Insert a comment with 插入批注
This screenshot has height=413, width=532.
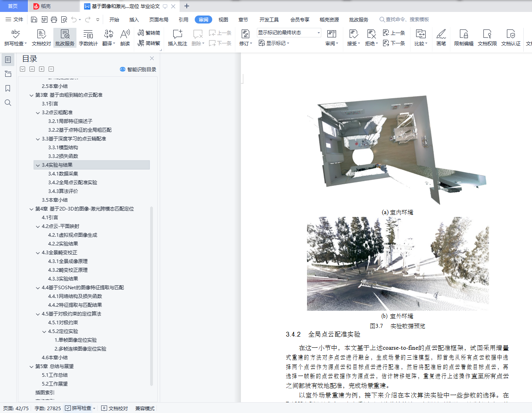pos(178,38)
